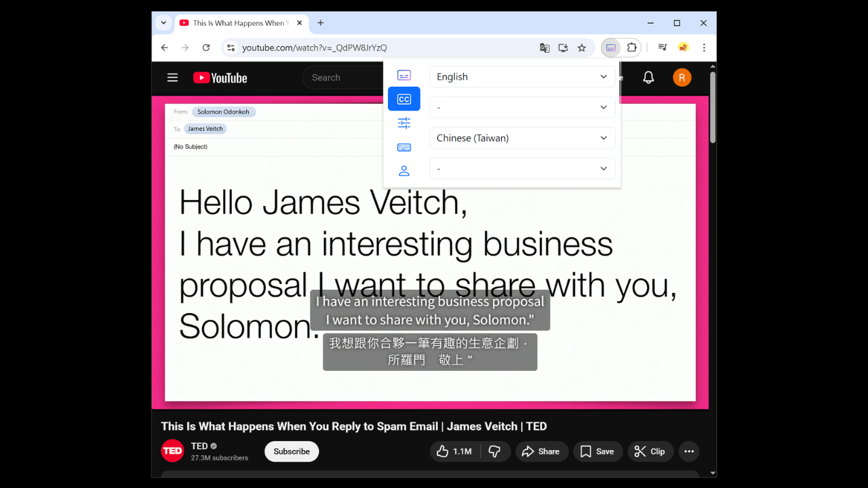Open a new browser tab
Screen dimensions: 868x488
point(321,23)
